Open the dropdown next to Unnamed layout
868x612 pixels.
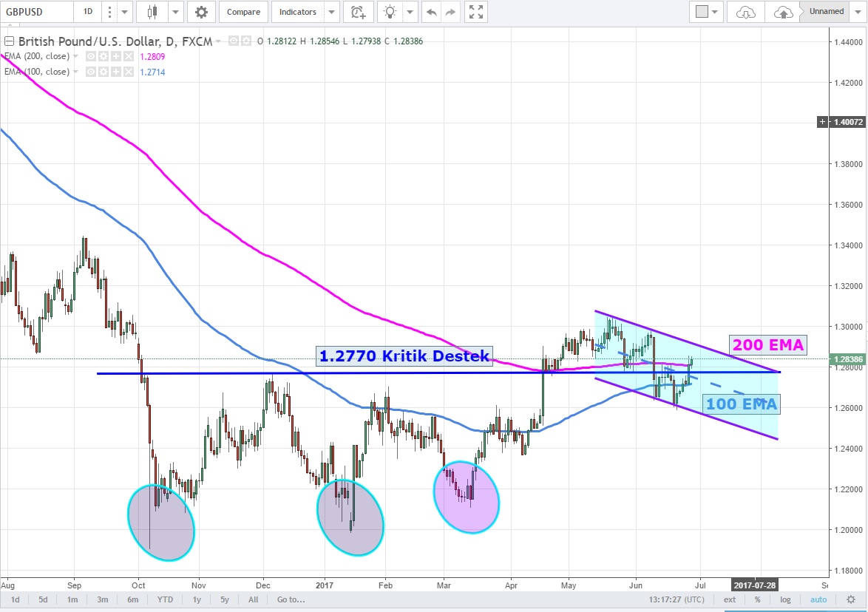point(858,12)
